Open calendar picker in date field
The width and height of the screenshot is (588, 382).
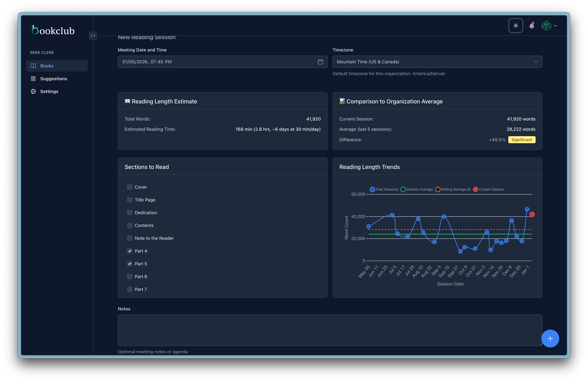[320, 62]
